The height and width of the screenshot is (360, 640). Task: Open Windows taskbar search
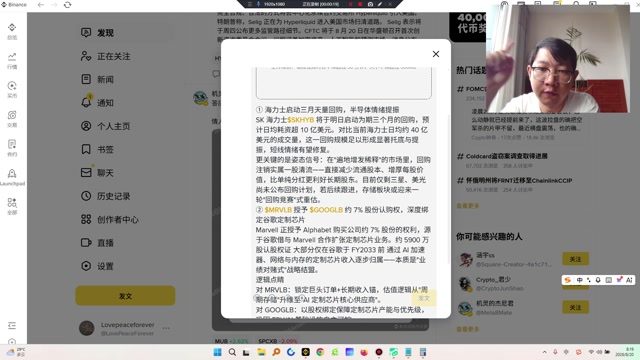click(232, 352)
